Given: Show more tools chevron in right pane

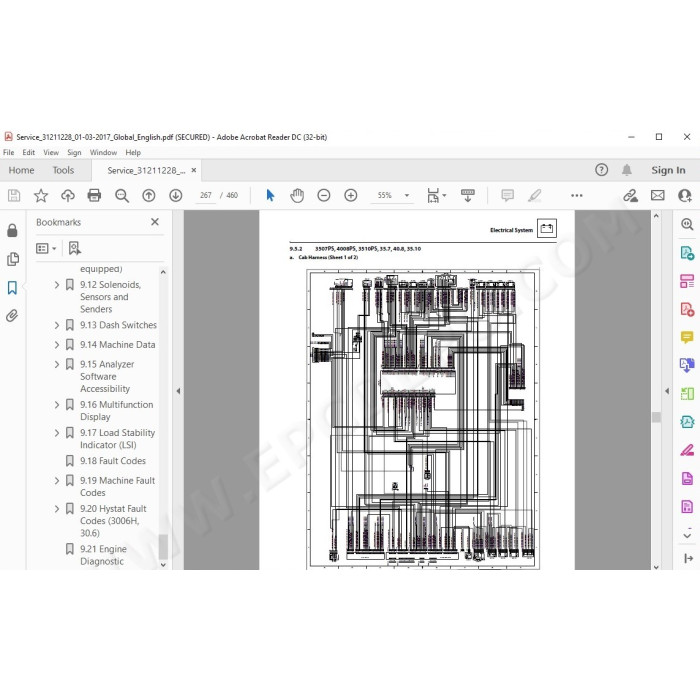Looking at the screenshot, I should point(687,535).
